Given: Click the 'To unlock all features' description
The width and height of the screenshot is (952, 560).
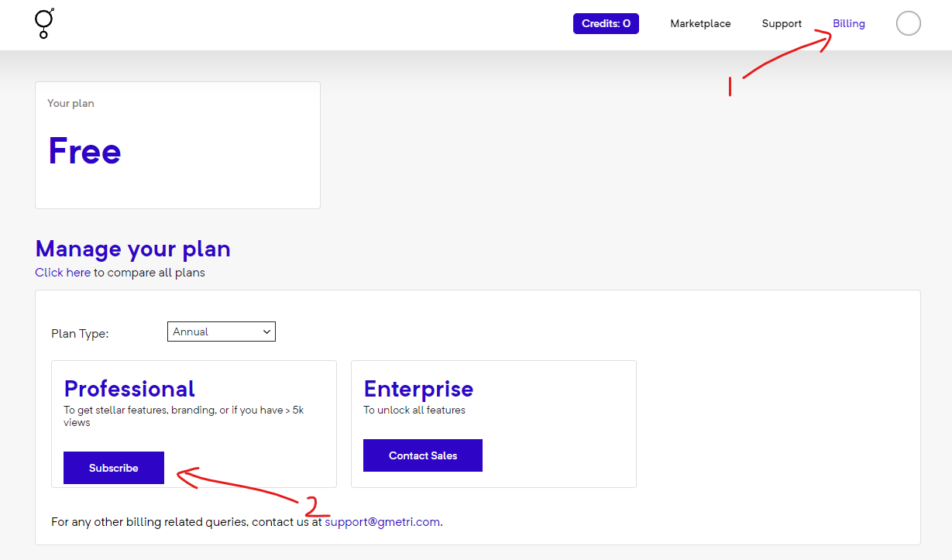Looking at the screenshot, I should point(414,410).
